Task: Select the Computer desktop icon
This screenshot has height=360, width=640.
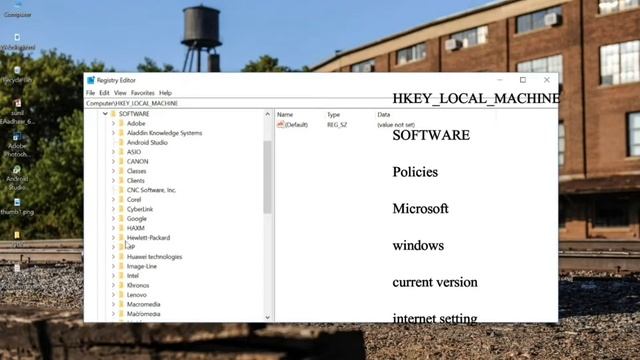Action: pyautogui.click(x=17, y=9)
